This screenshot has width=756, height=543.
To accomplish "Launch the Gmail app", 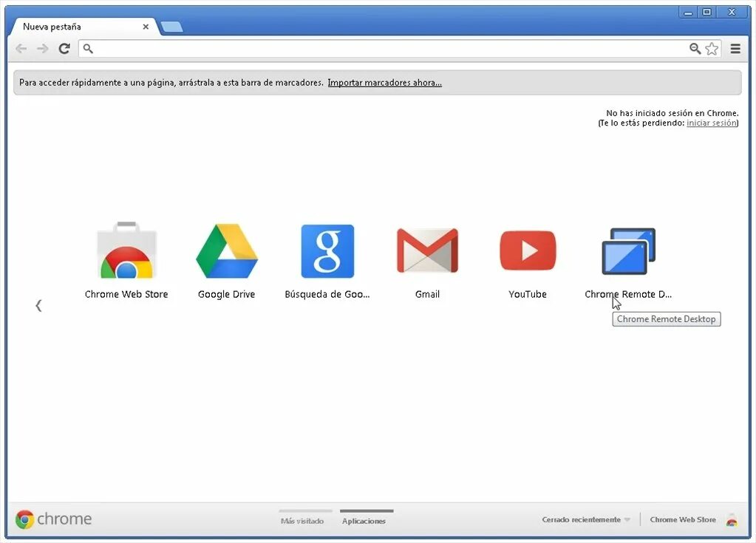I will pyautogui.click(x=427, y=250).
